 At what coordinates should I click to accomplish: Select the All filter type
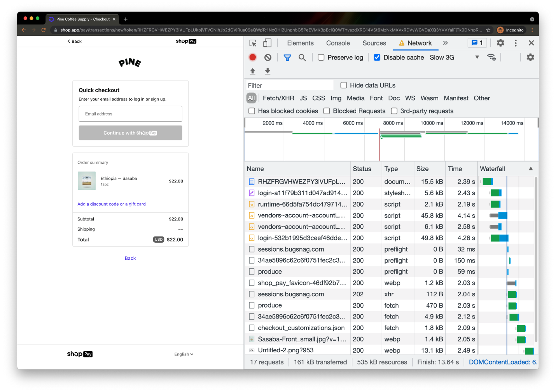(252, 98)
